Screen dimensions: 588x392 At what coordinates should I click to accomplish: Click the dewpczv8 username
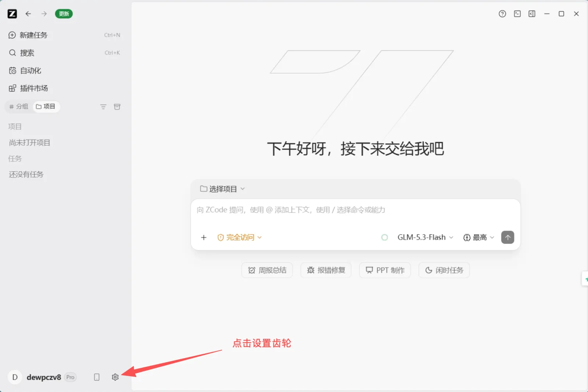tap(44, 378)
